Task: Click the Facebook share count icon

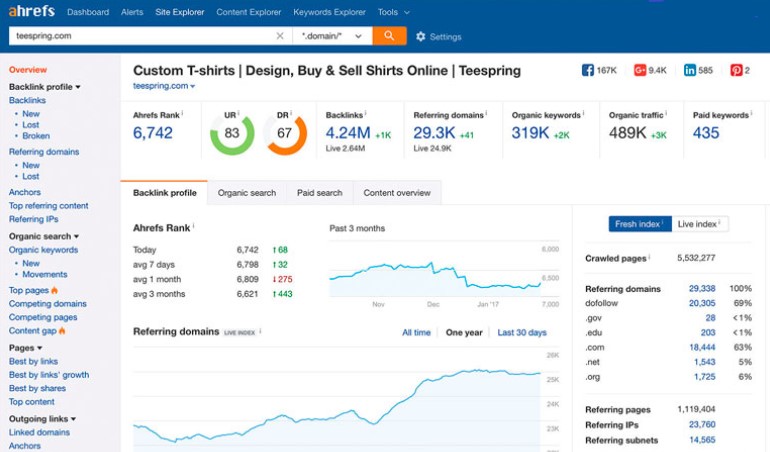Action: click(587, 70)
